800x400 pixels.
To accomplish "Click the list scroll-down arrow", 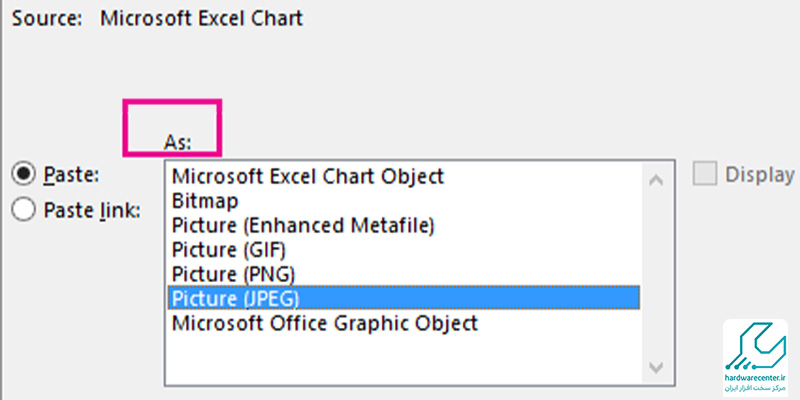I will point(656,367).
